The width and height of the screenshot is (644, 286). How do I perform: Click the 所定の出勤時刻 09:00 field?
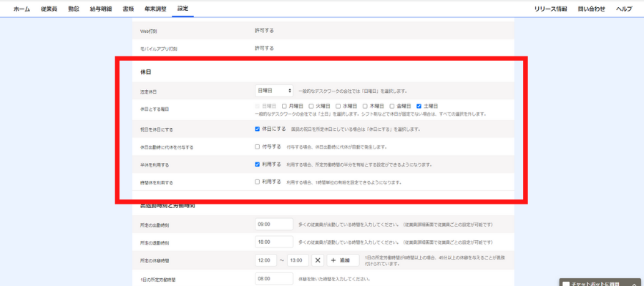274,223
